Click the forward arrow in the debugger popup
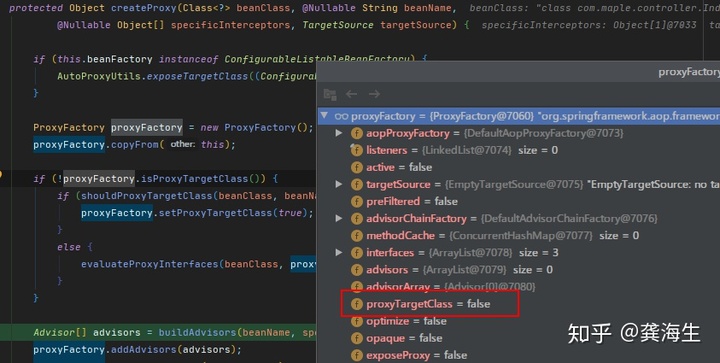Screen dimensions: 720x363 [x=374, y=94]
